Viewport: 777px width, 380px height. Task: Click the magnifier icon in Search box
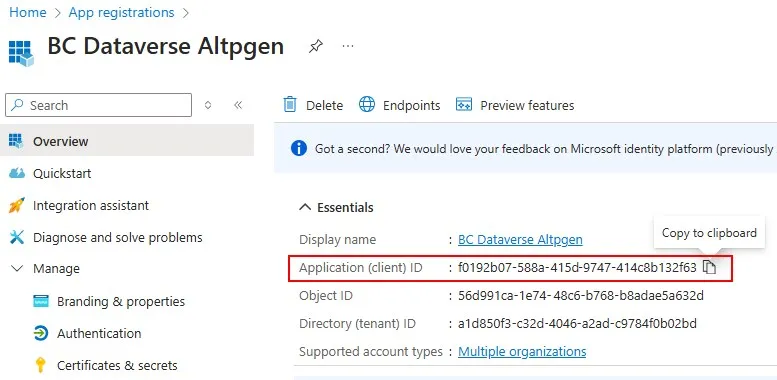click(x=18, y=105)
